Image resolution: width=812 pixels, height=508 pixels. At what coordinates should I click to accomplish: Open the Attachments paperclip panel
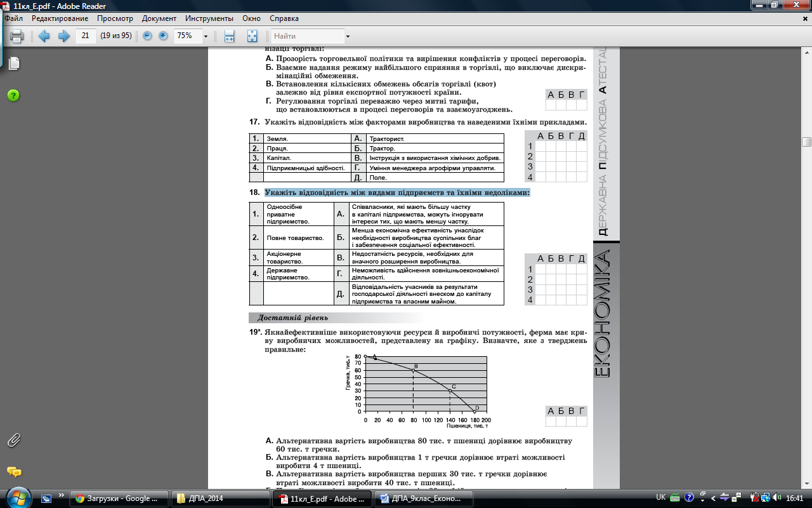13,439
